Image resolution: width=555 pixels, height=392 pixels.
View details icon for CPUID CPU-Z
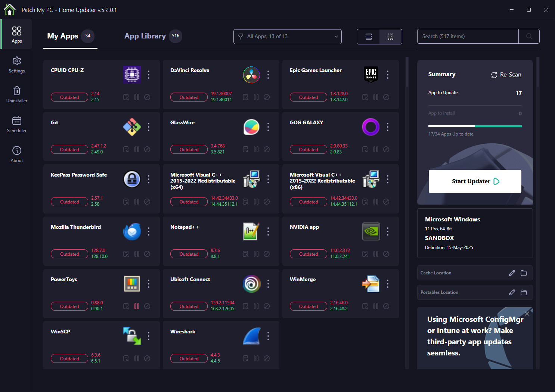coord(126,97)
